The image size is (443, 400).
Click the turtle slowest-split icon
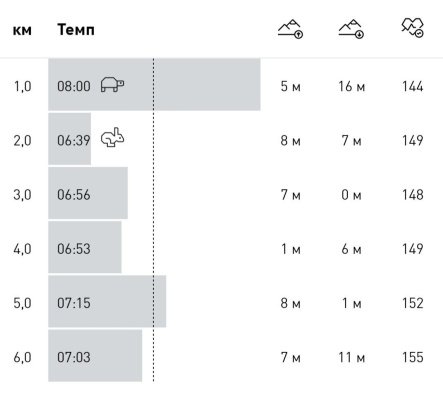(112, 84)
